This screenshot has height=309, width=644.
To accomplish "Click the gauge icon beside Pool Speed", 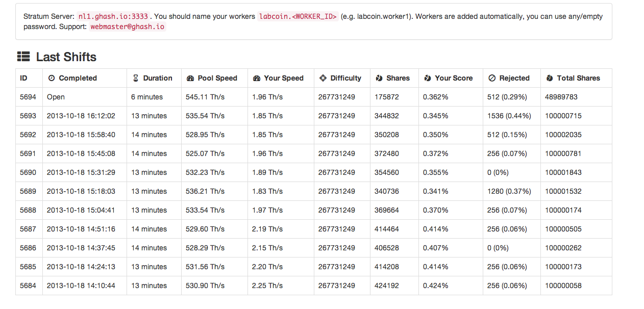I will 190,78.
